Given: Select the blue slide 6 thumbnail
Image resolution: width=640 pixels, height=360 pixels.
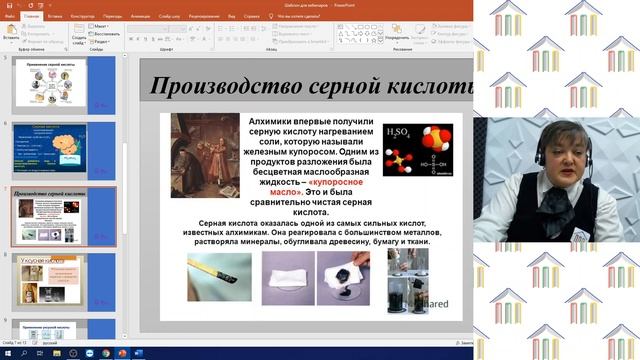Looking at the screenshot, I should 64,151.
